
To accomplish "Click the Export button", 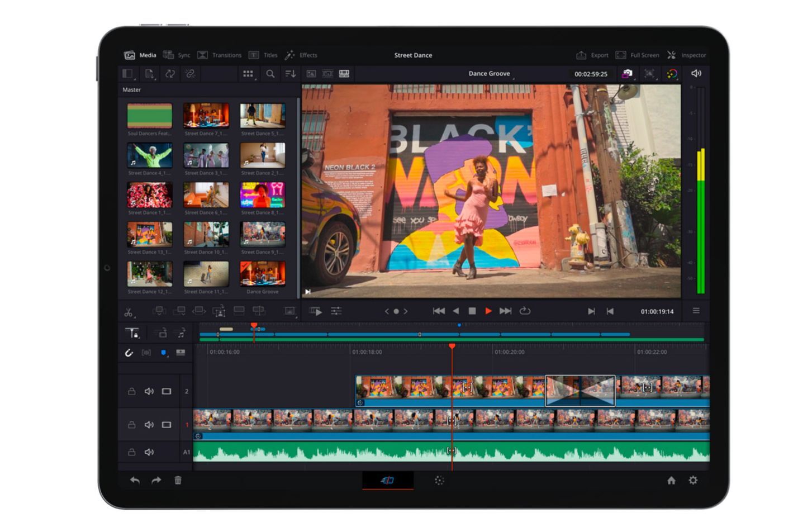I will pyautogui.click(x=592, y=55).
